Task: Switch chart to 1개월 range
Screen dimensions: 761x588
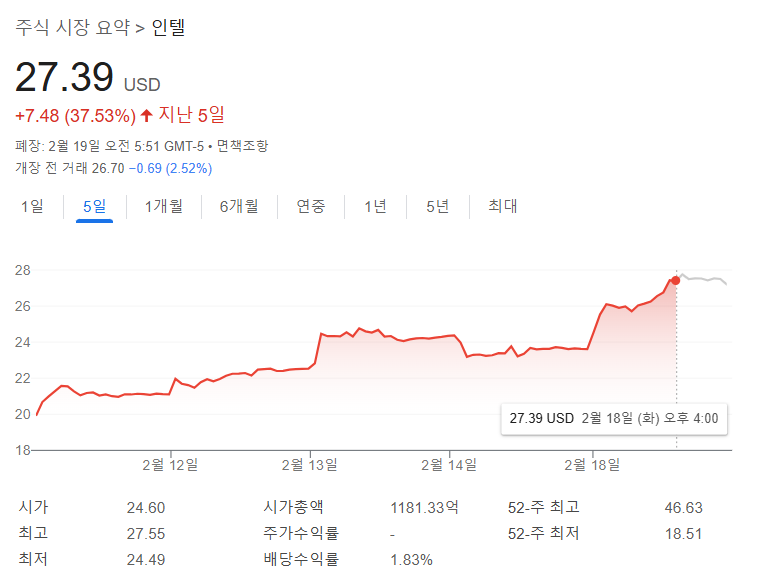Action: tap(164, 206)
